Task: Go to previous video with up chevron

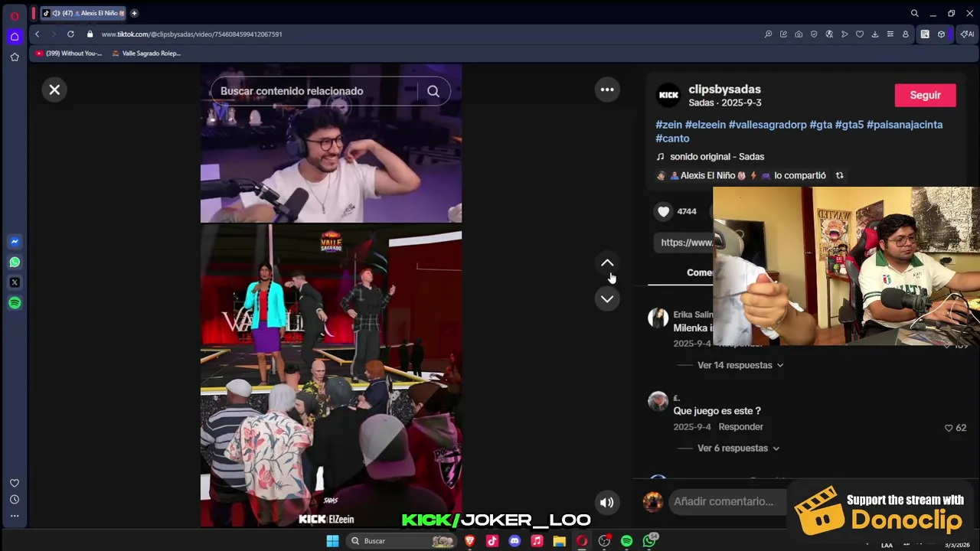Action: 607,263
